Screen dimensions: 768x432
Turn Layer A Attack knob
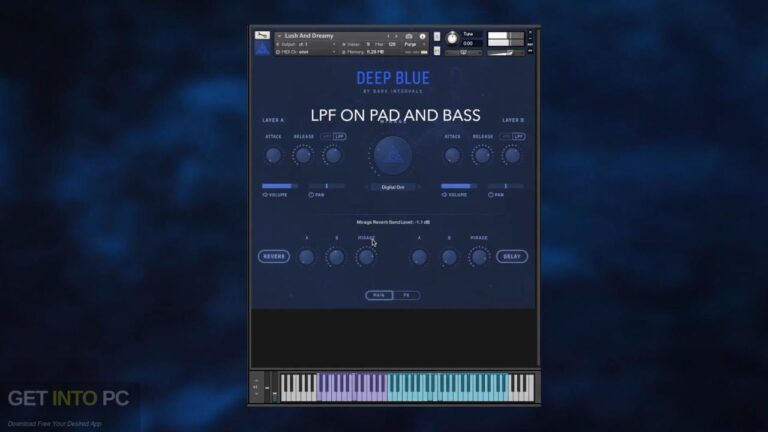tap(273, 155)
